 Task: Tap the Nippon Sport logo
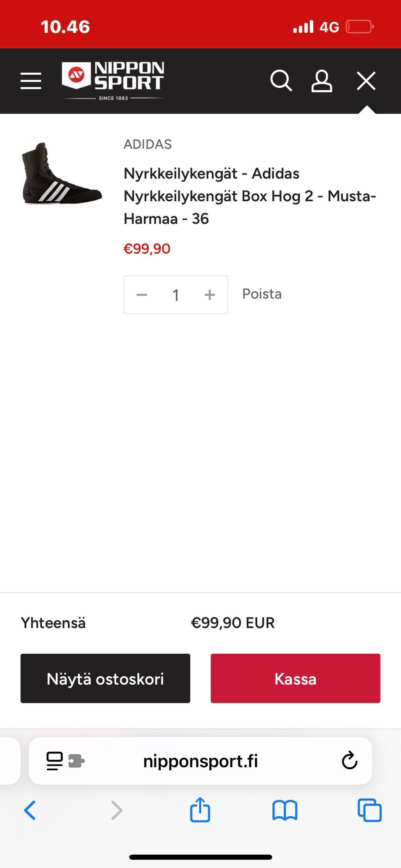(x=113, y=81)
